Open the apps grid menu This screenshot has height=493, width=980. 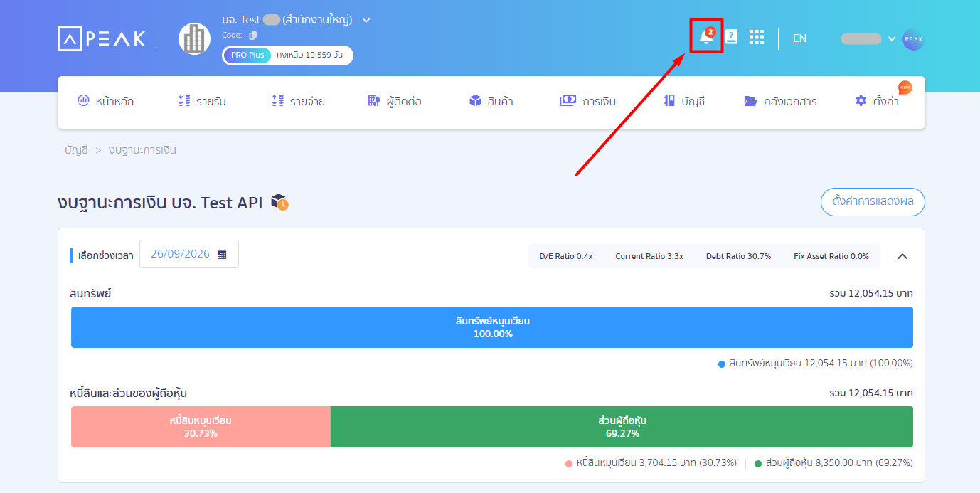click(x=757, y=37)
